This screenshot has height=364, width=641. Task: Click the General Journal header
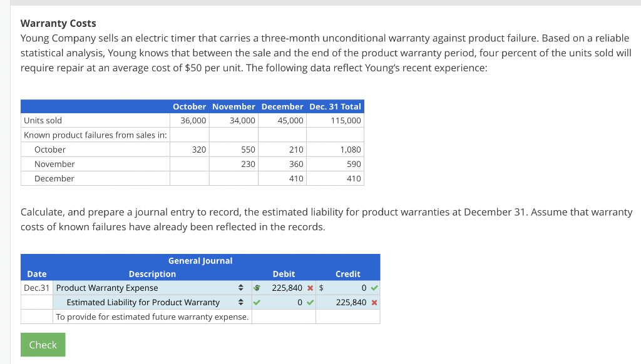(200, 261)
